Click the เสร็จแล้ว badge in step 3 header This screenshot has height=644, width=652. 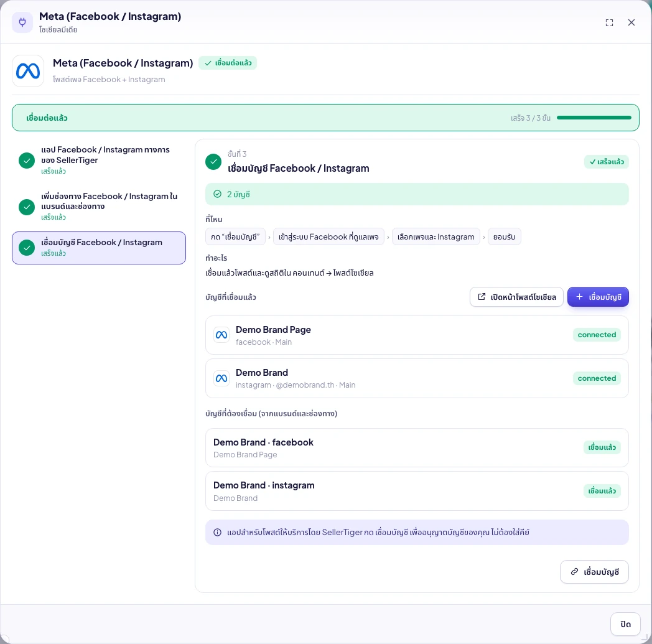click(607, 162)
